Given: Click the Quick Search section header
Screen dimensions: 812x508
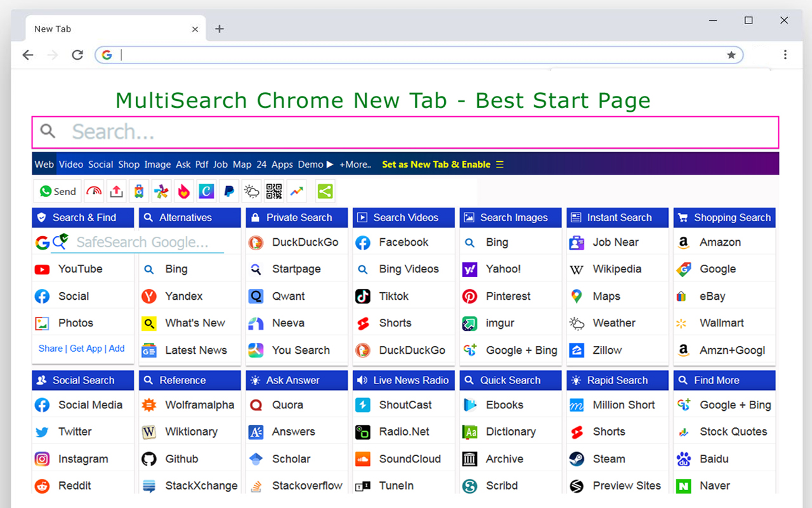Looking at the screenshot, I should point(511,380).
